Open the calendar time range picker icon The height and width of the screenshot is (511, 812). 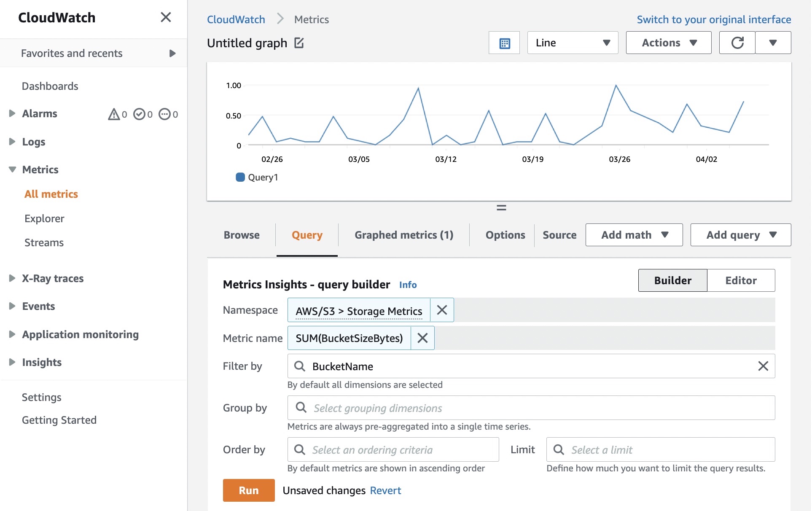point(504,43)
